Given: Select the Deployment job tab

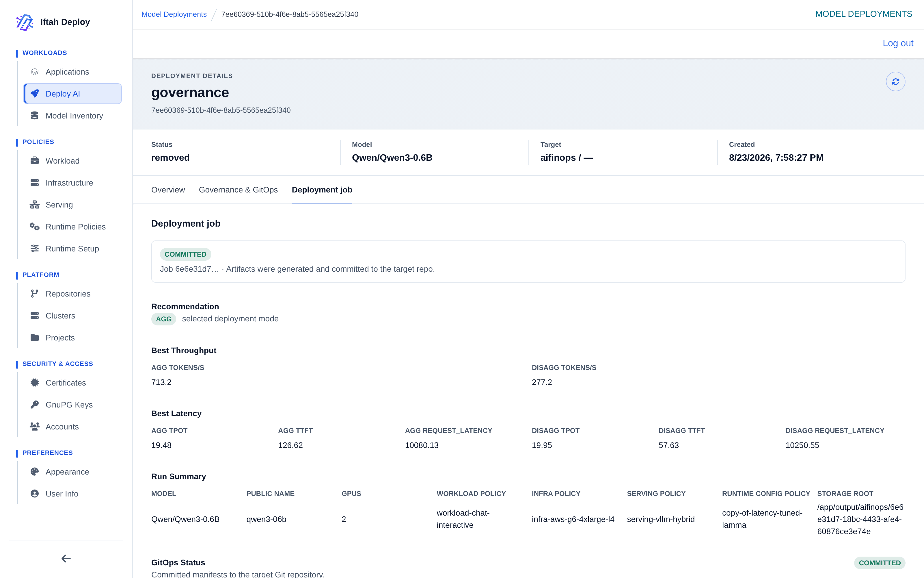Looking at the screenshot, I should [322, 190].
